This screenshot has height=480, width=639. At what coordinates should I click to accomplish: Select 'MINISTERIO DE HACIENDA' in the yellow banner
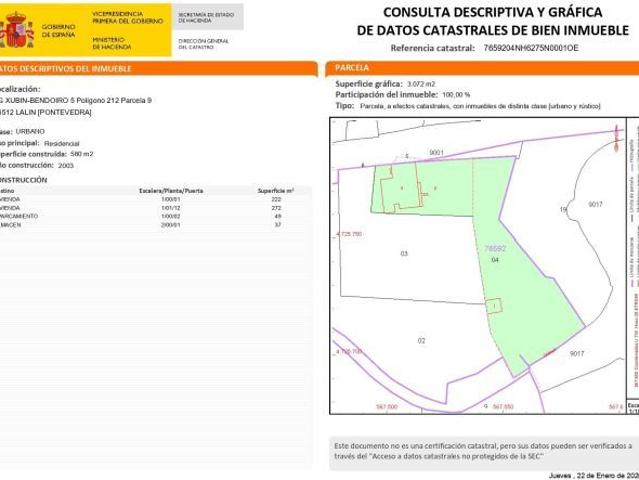point(112,44)
